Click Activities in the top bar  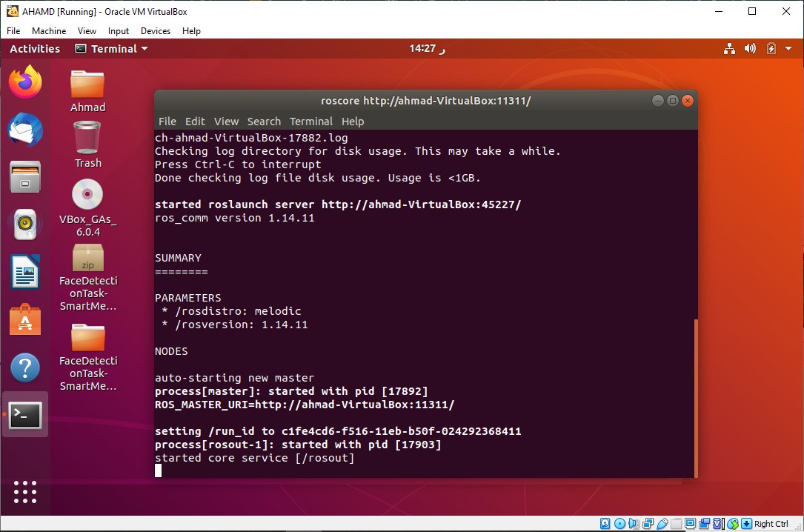34,48
